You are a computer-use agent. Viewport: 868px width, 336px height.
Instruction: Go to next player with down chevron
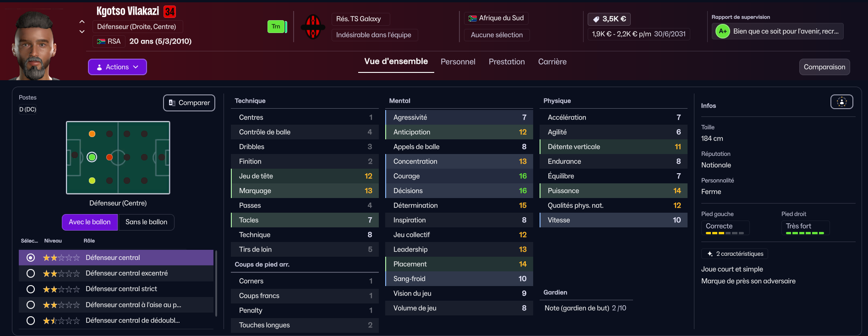[x=82, y=32]
